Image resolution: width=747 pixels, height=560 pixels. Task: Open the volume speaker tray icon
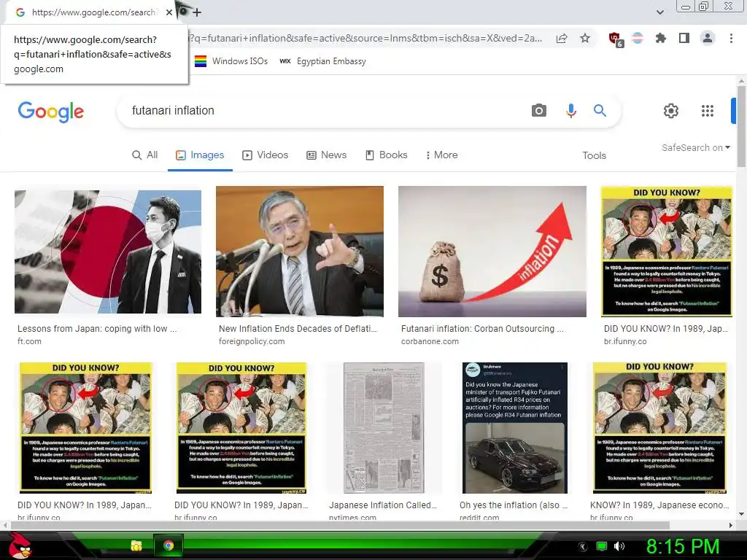point(619,546)
